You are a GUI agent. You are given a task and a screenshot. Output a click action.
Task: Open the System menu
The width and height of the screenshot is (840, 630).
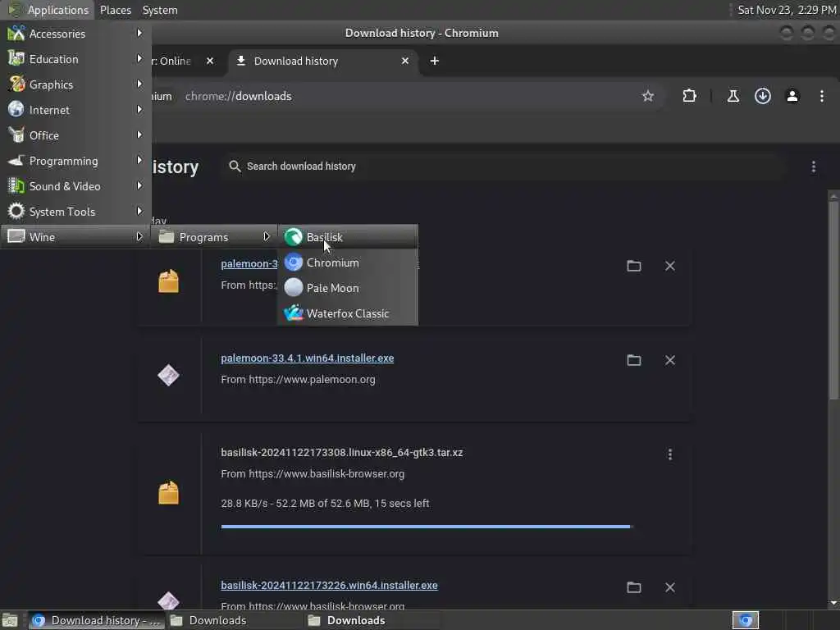160,10
